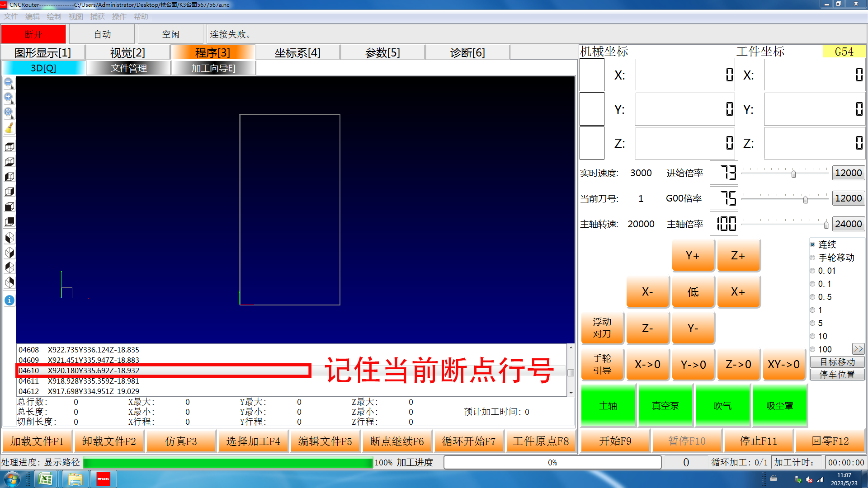
Task: Click the code list scrollbar down arrow
Action: pyautogui.click(x=571, y=393)
